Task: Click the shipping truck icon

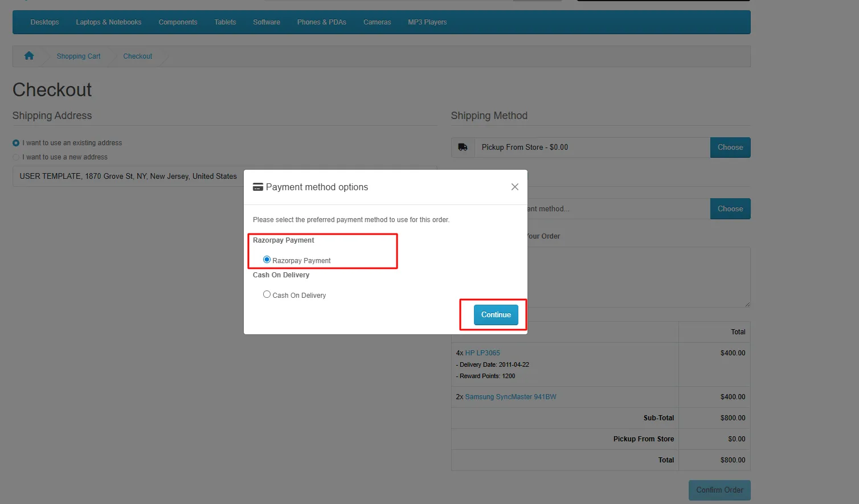Action: [463, 147]
